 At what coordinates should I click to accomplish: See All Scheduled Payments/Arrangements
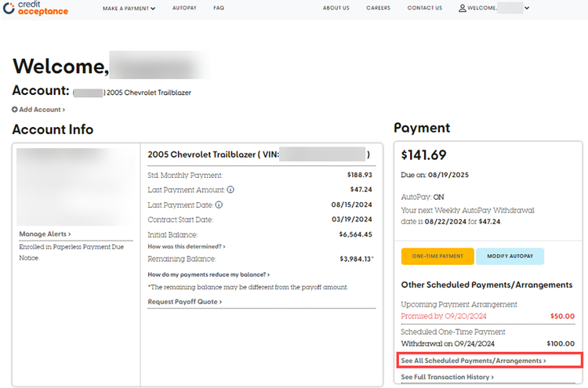(x=474, y=361)
